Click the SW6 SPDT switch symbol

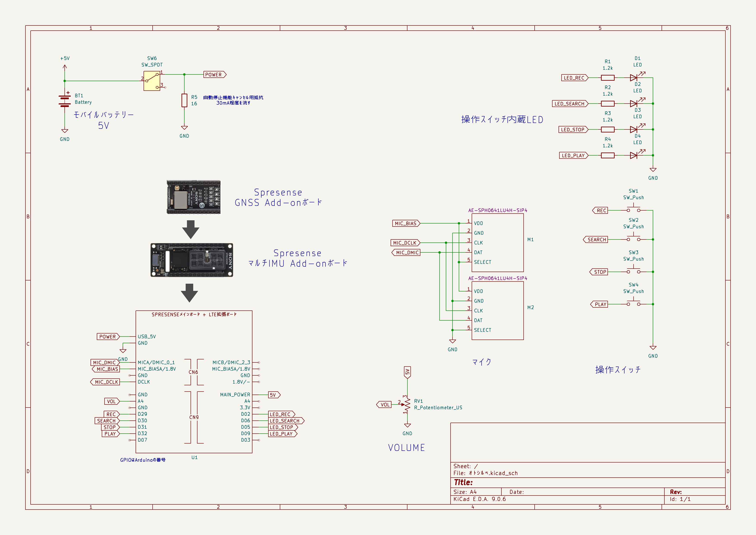click(x=152, y=81)
